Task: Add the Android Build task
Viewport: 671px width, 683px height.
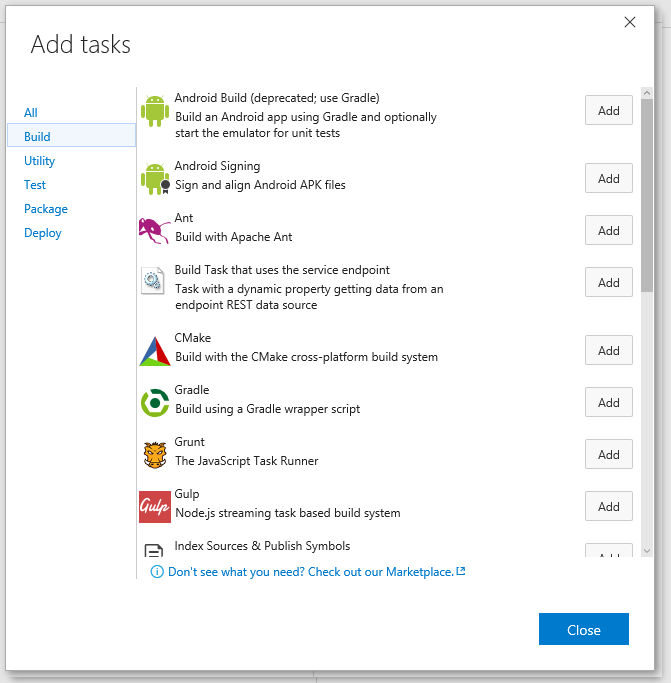Action: coord(609,111)
